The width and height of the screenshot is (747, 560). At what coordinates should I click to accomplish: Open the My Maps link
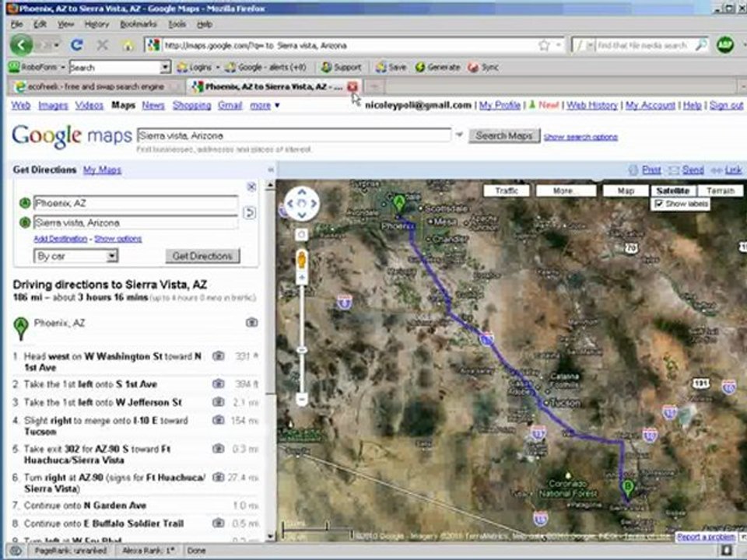[x=102, y=170]
